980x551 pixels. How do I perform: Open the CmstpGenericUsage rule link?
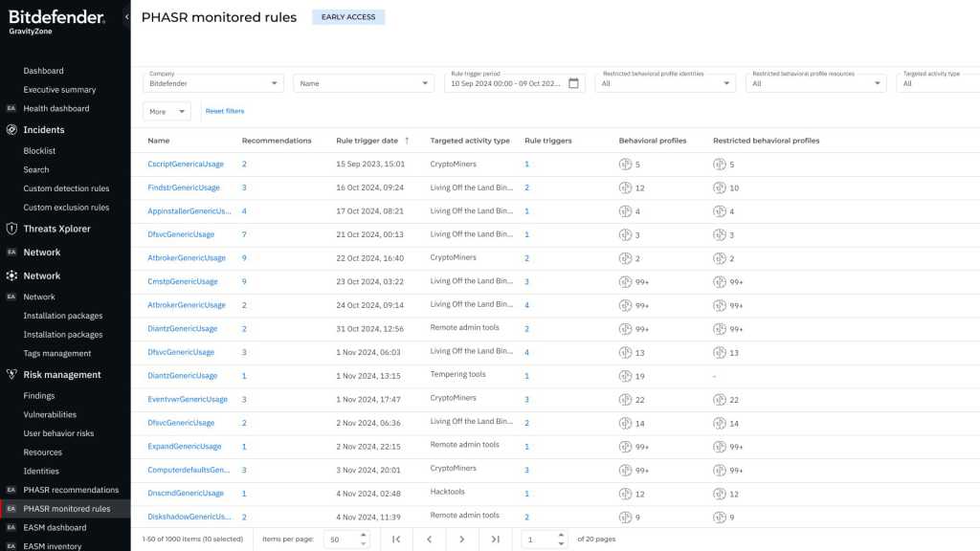[183, 282]
